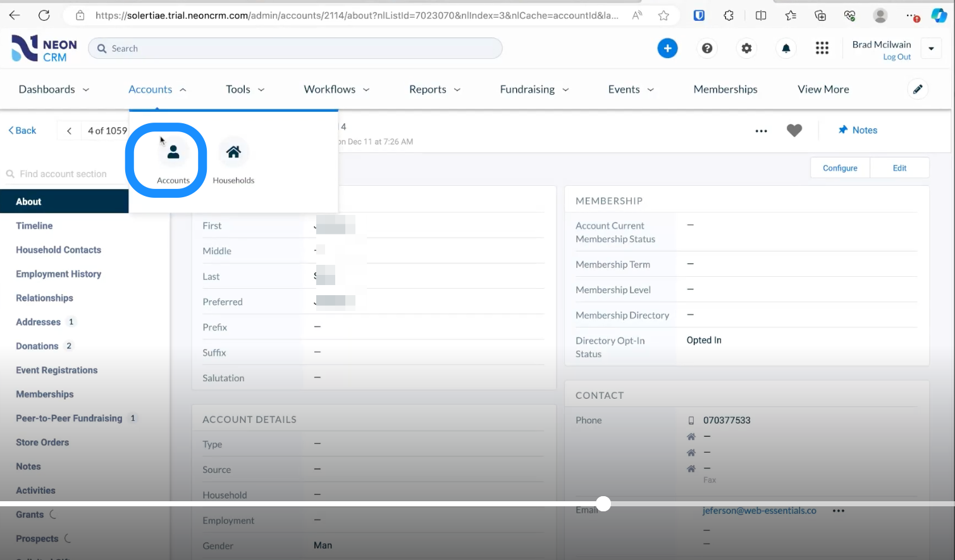Click phone number 070377533
This screenshot has width=955, height=560.
pos(727,420)
